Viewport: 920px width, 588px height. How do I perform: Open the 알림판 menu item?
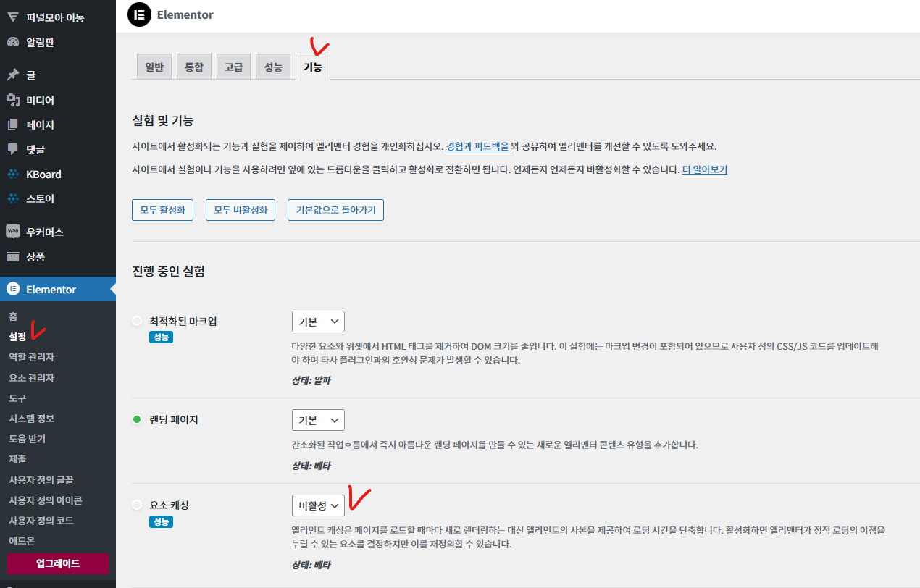click(58, 42)
